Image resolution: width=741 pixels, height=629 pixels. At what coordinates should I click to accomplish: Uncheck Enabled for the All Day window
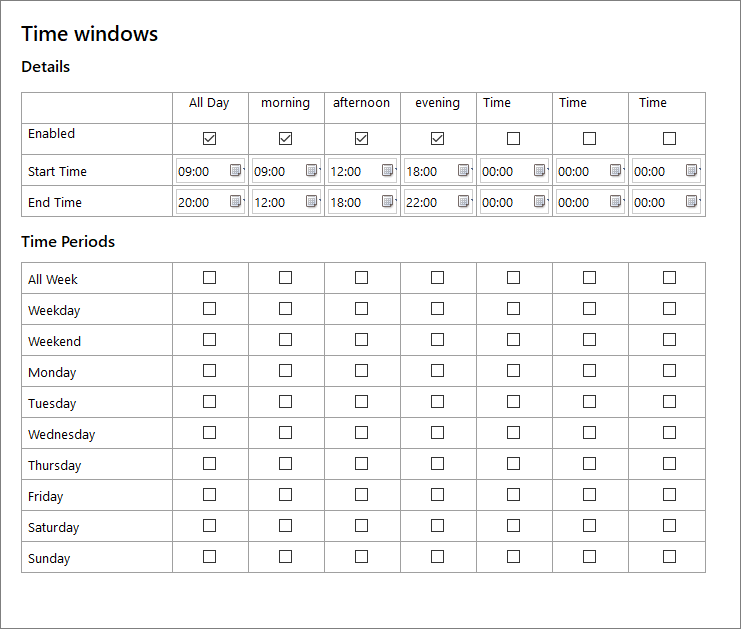(x=209, y=138)
